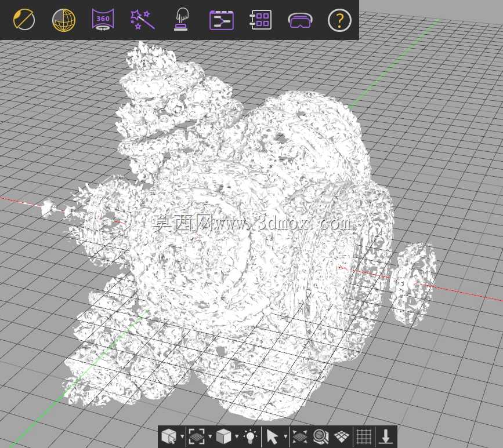Expand the cube-with-cursor icon dropdown arrow
Viewport: 503px width, 448px height.
[x=182, y=436]
